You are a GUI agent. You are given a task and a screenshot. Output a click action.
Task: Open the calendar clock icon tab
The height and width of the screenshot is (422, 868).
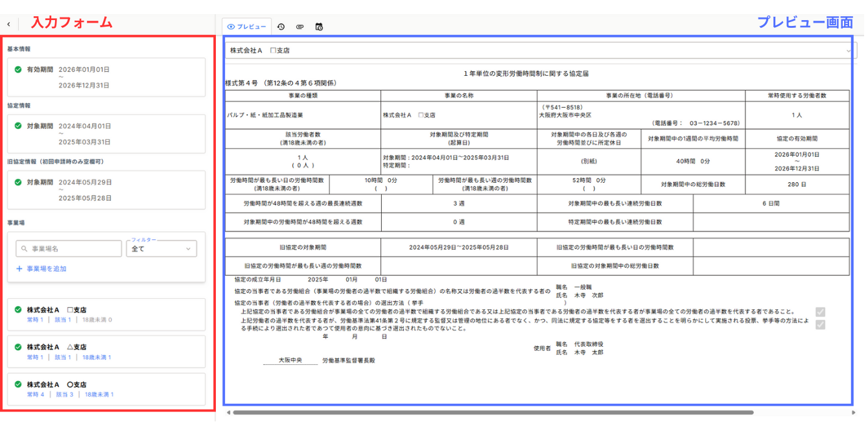pyautogui.click(x=318, y=27)
